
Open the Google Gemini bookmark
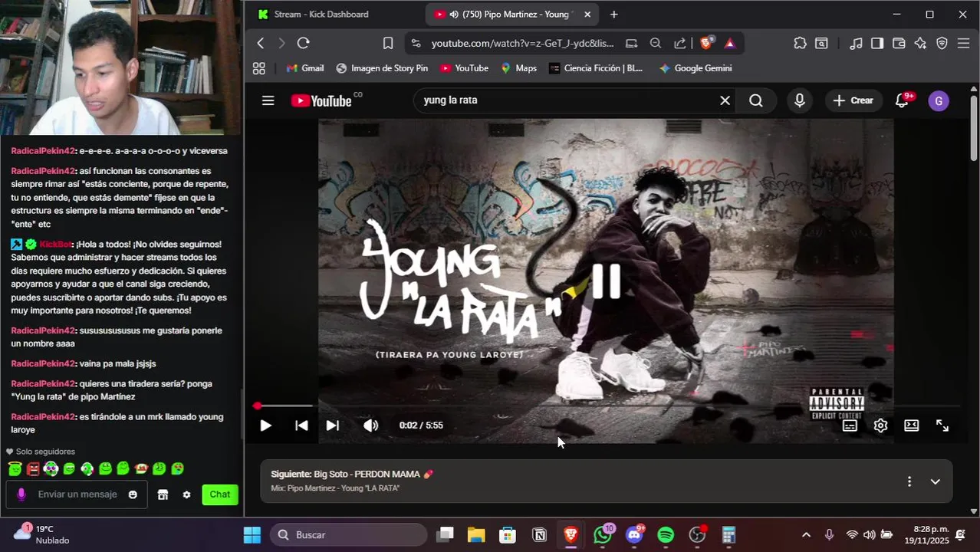696,68
